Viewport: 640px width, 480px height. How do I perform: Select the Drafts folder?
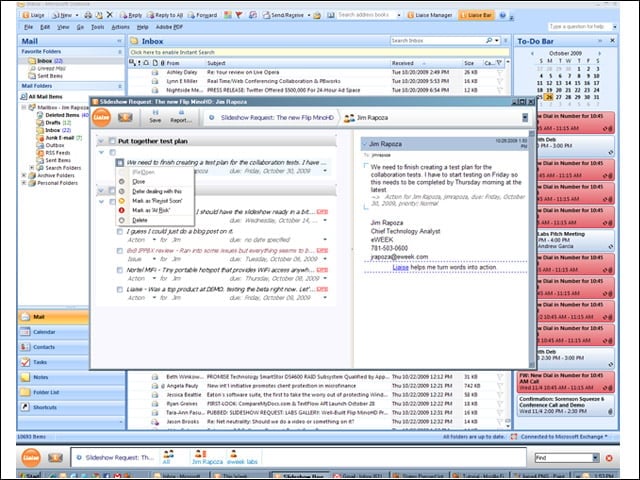pos(53,122)
